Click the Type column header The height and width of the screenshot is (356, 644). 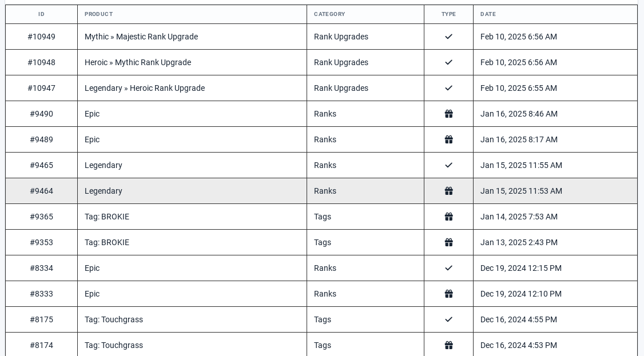pyautogui.click(x=448, y=14)
